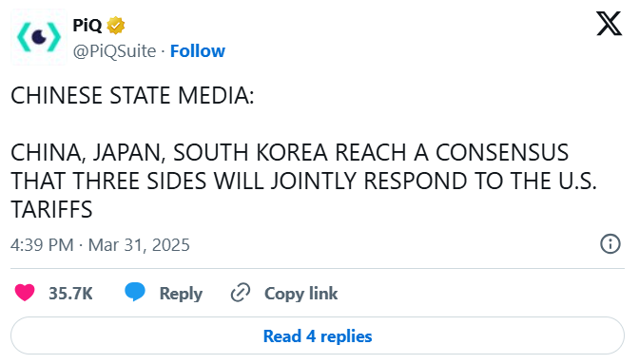
Task: Click the 'THAT THREE SIDES WILL JOINTLY' line
Action: tap(184, 182)
